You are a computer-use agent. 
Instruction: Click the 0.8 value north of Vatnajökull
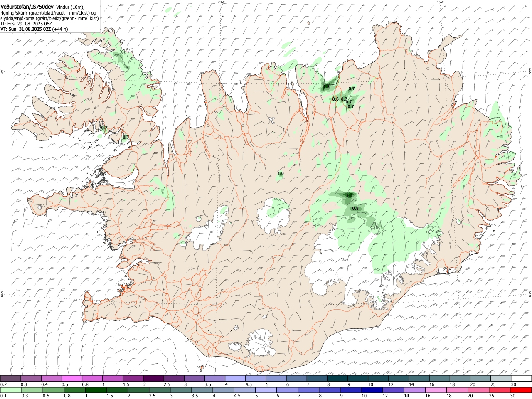tap(355, 209)
